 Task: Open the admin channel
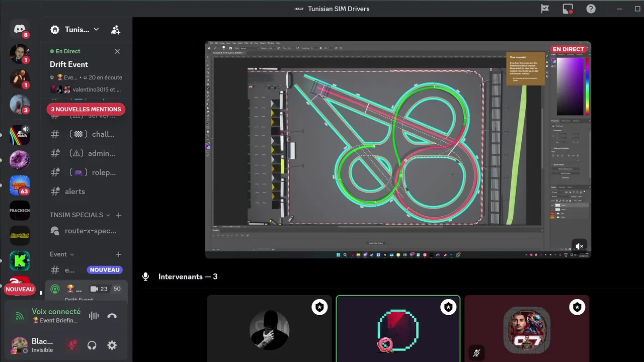[x=86, y=153]
